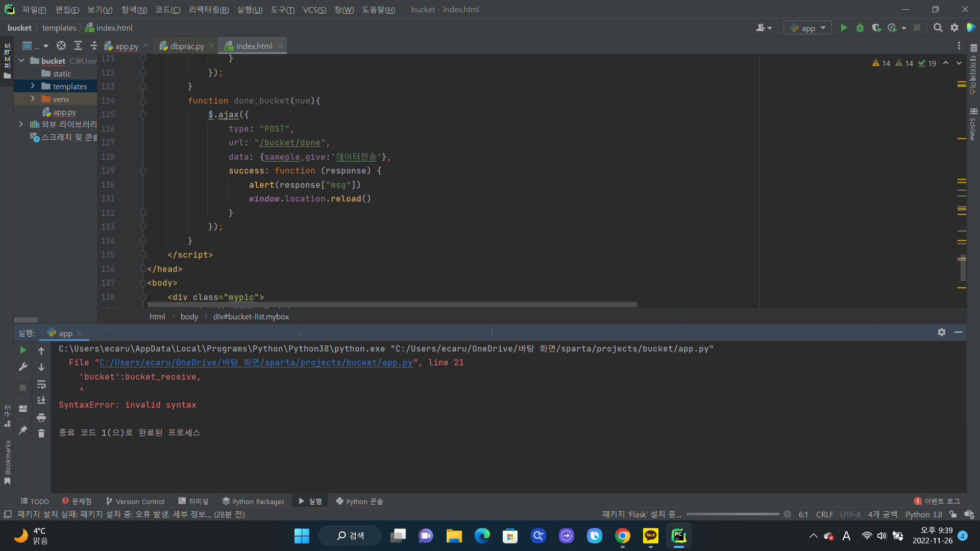The width and height of the screenshot is (980, 551).
Task: Click the Flask install progress bar
Action: click(733, 514)
